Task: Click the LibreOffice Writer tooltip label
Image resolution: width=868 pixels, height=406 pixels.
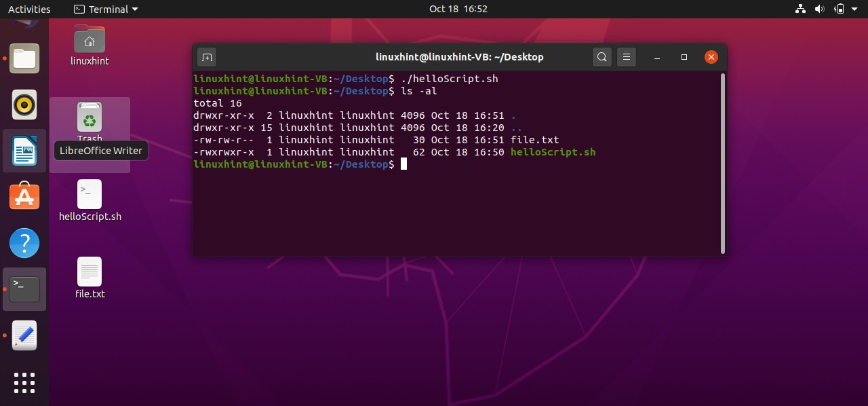Action: click(x=100, y=151)
